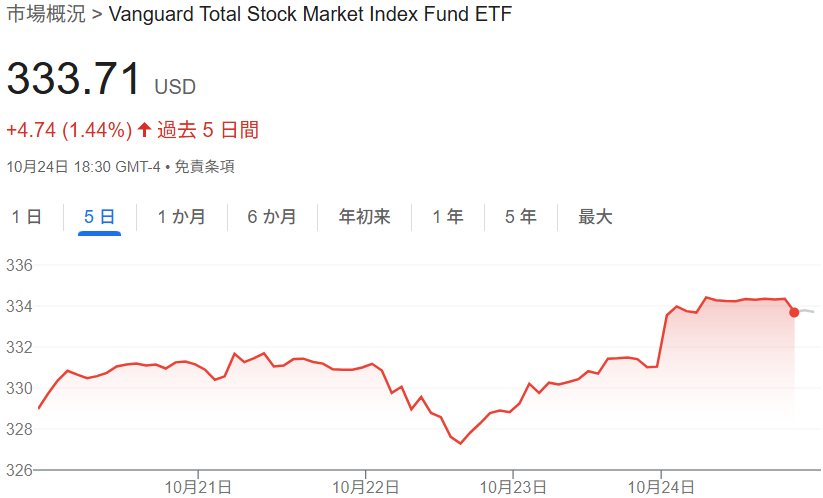Switch to the 1日 range tab
823x498 pixels.
[26, 217]
